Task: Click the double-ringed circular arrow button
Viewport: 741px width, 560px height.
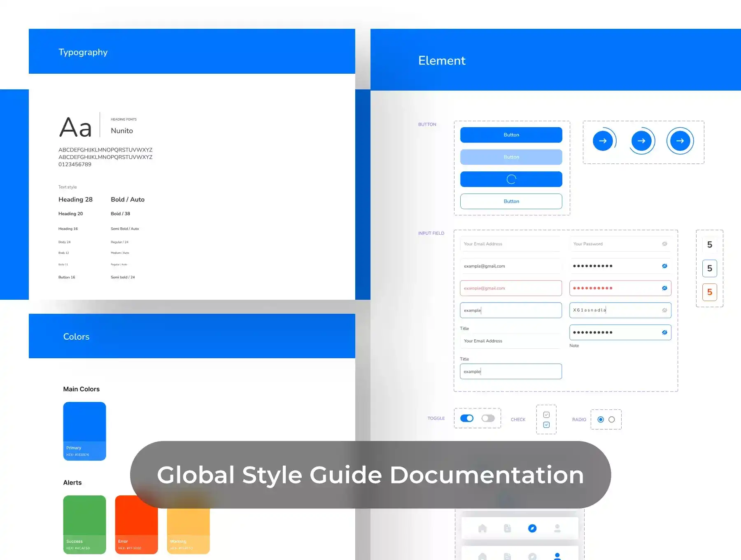Action: coord(680,141)
